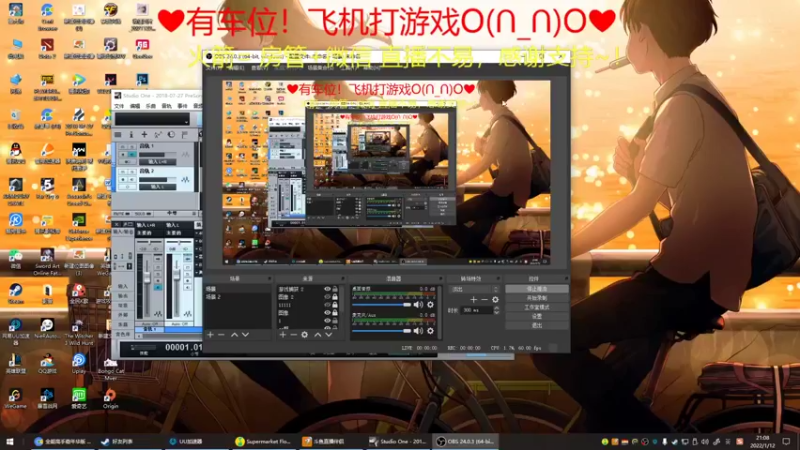Mute desktop audio speaker icon in OBS mixer
This screenshot has width=800, height=450.
click(418, 305)
